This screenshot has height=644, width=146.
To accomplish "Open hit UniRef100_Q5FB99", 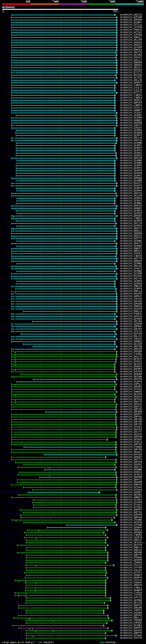I will (x=131, y=20).
